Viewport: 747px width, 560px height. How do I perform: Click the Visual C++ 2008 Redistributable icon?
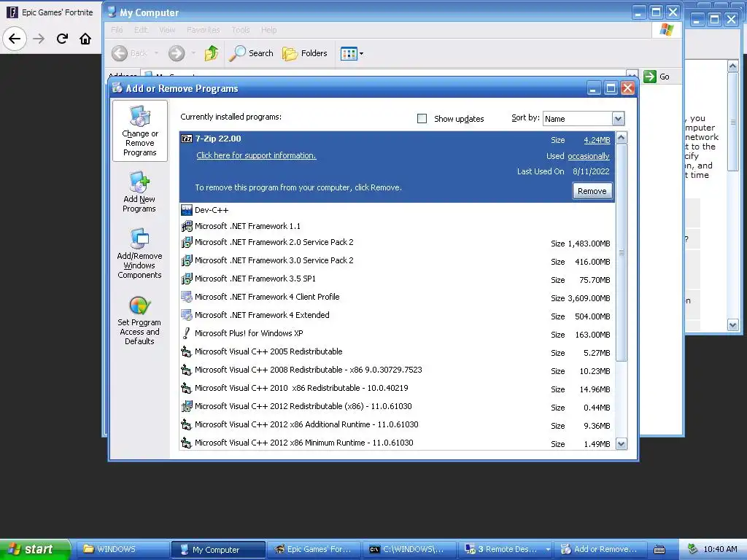(187, 370)
